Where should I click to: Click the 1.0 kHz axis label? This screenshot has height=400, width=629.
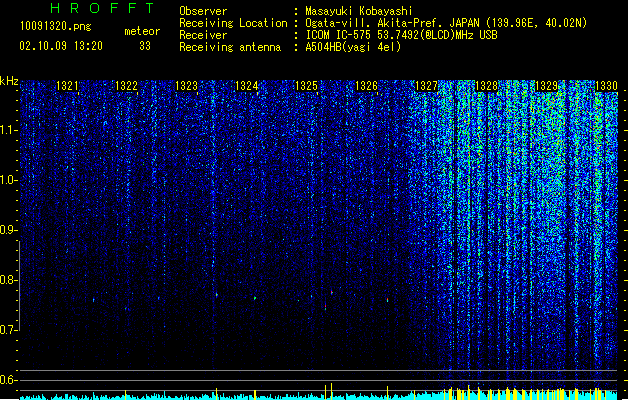[8, 180]
